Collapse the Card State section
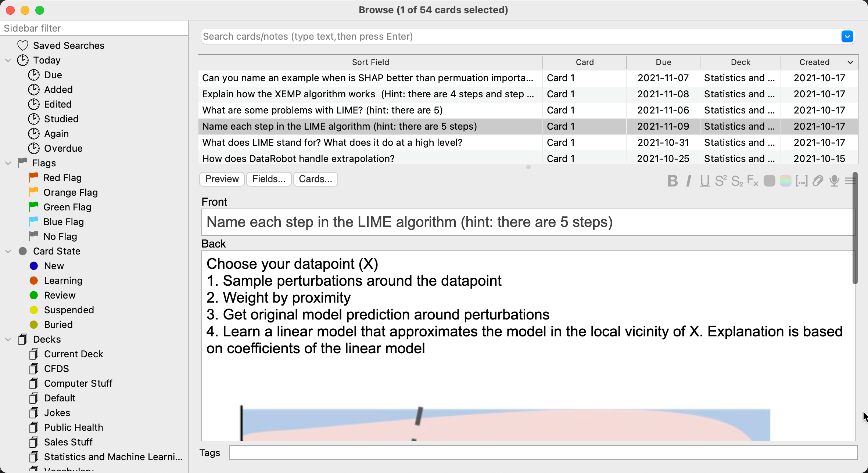The width and height of the screenshot is (868, 473). pos(8,251)
